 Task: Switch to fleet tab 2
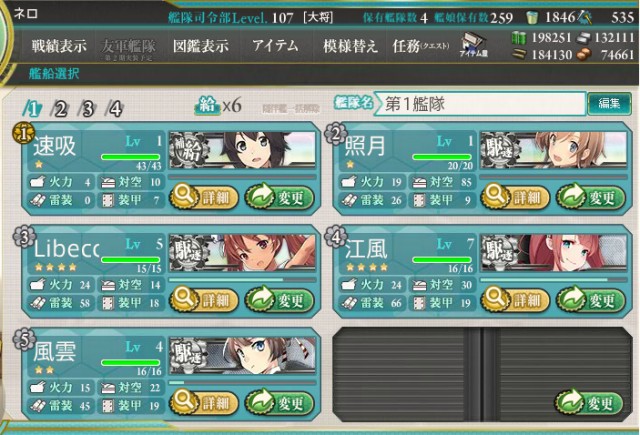click(x=60, y=109)
